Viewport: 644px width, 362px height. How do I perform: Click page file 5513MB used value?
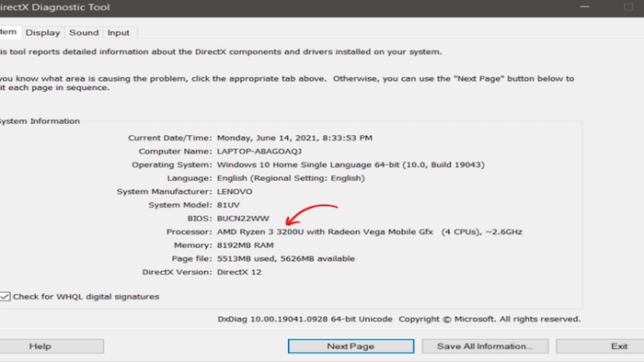(x=286, y=259)
